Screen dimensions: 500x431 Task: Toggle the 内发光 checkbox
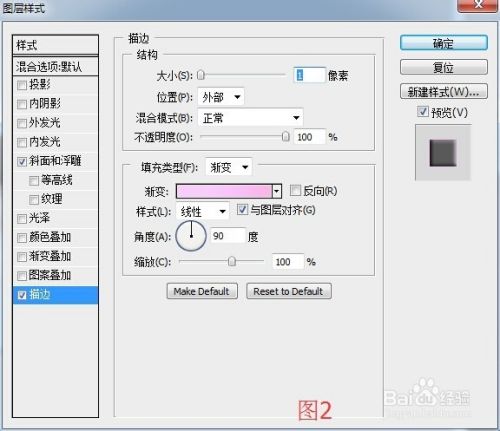[x=22, y=143]
